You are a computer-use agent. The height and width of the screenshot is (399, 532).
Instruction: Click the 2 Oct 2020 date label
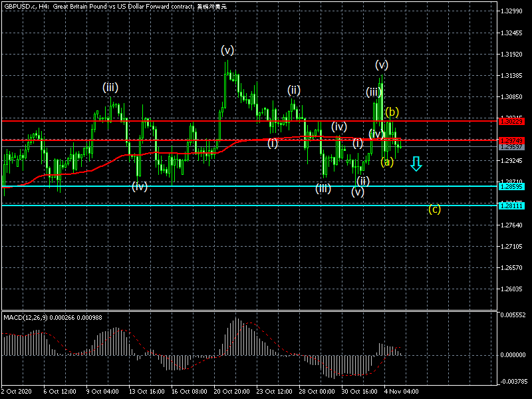(16, 392)
